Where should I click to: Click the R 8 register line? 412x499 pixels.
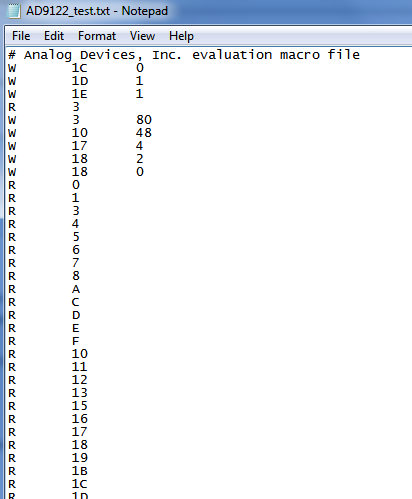tap(44, 276)
